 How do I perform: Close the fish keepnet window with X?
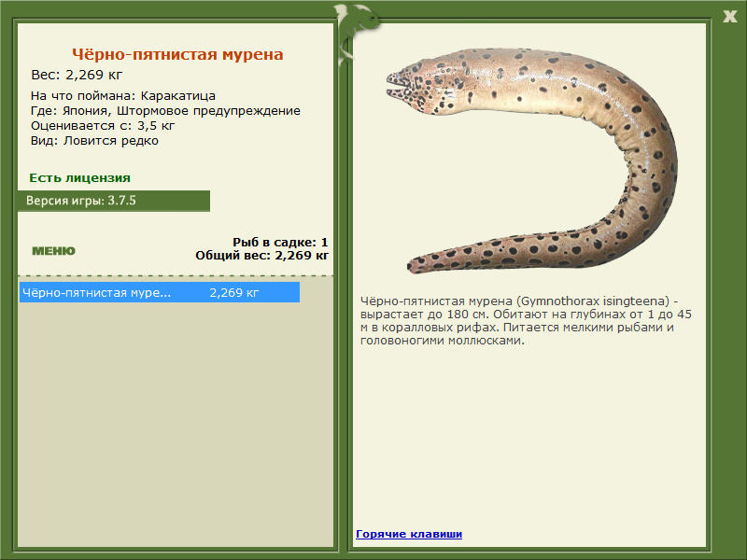[x=729, y=16]
